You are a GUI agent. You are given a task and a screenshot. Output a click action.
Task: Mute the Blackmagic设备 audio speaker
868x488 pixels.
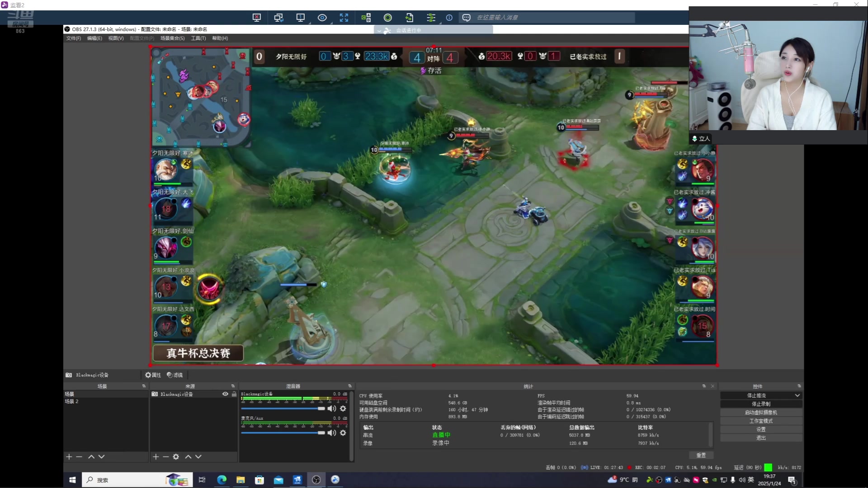point(332,409)
